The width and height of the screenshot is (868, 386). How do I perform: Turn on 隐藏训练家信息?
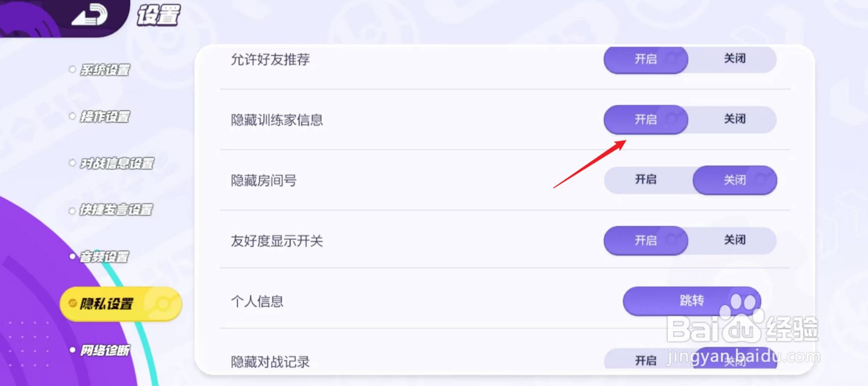645,119
